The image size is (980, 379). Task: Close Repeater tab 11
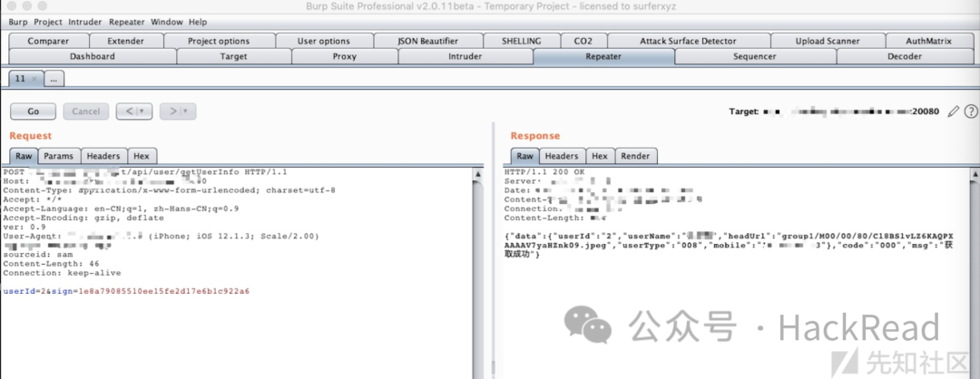click(34, 79)
